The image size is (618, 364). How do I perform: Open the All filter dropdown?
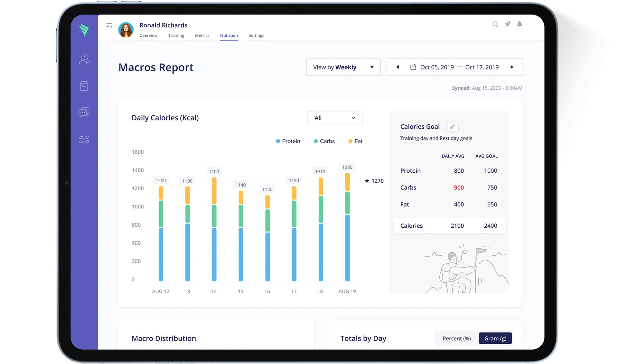click(x=335, y=118)
